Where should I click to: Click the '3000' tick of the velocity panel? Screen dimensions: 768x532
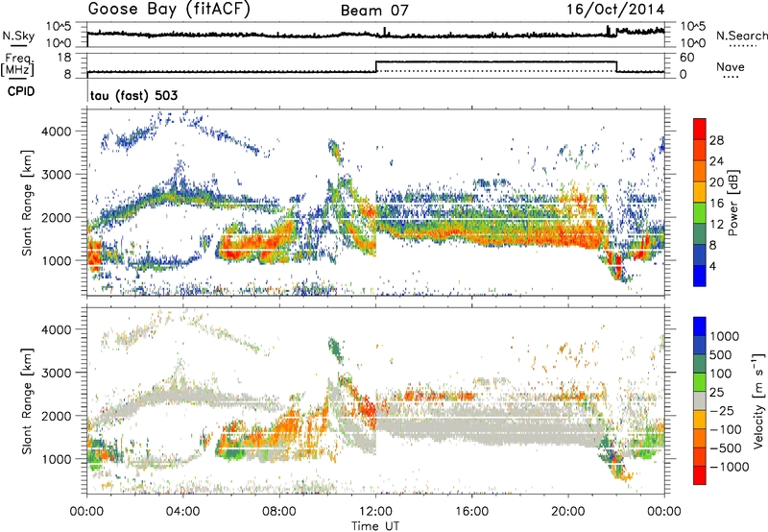[58, 373]
